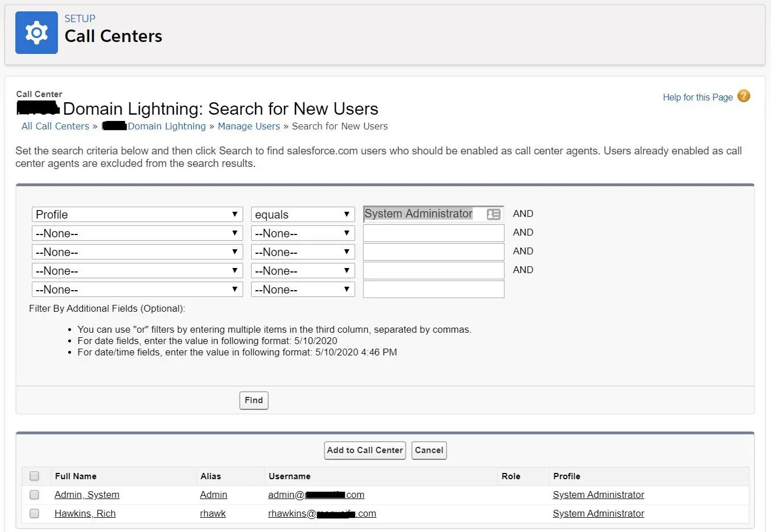Open System Administrator profile for Admin row
The height and width of the screenshot is (532, 771).
[598, 495]
